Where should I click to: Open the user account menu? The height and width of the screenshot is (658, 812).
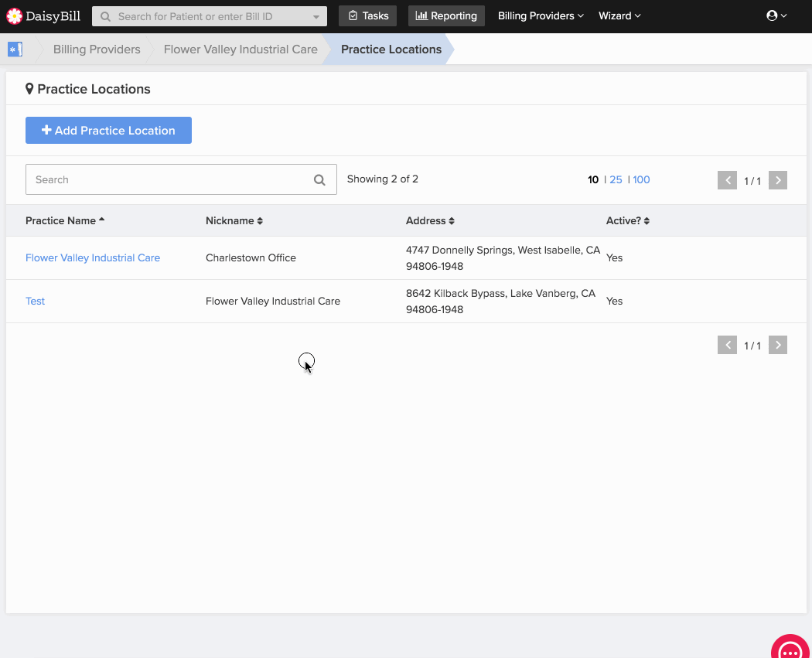point(776,16)
